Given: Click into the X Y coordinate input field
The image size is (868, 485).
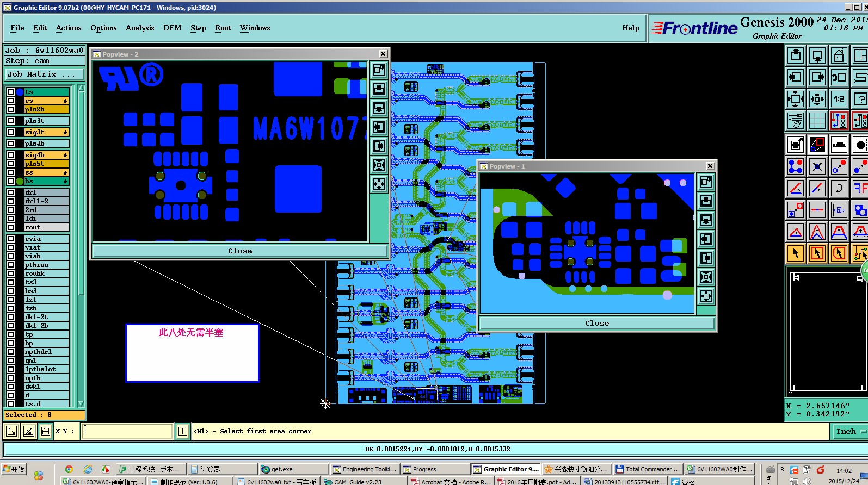Looking at the screenshot, I should (x=127, y=431).
